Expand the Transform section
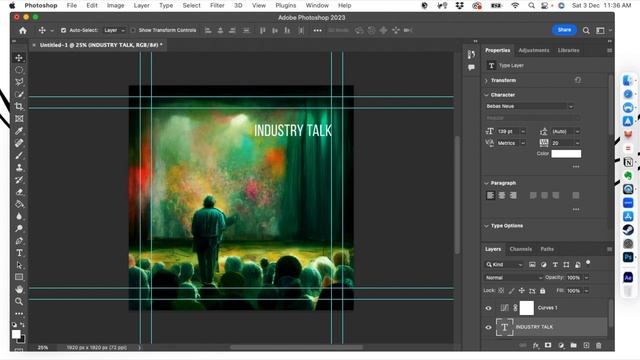 pyautogui.click(x=487, y=80)
